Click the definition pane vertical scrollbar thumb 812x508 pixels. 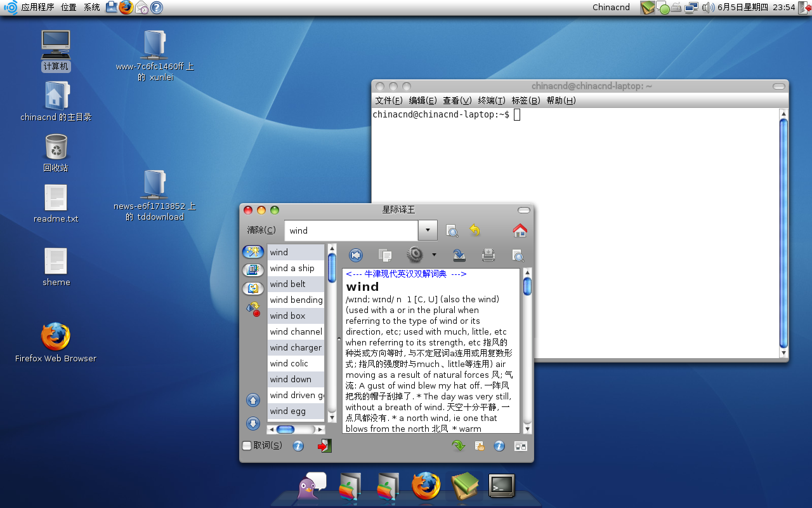pos(527,286)
